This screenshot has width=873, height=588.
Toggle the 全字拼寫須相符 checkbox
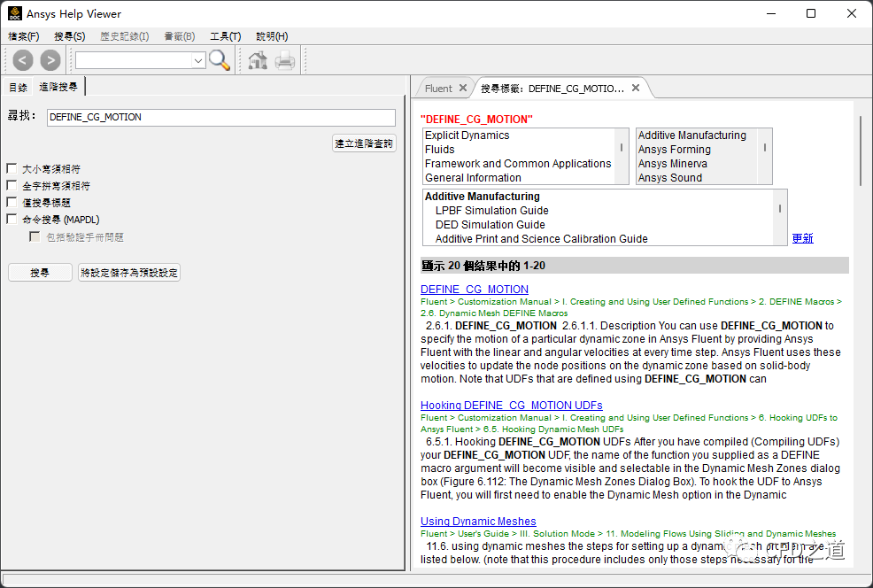[x=12, y=185]
